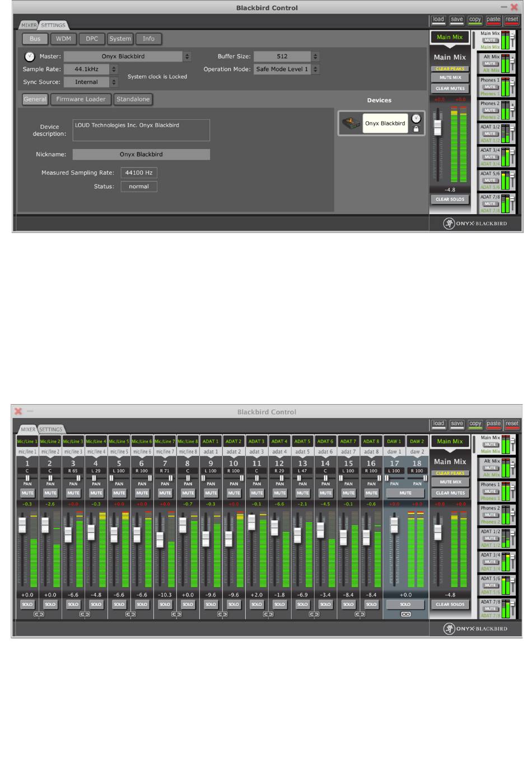Click the stereo link icon for channels 15-16
The image size is (532, 783).
pyautogui.click(x=360, y=614)
